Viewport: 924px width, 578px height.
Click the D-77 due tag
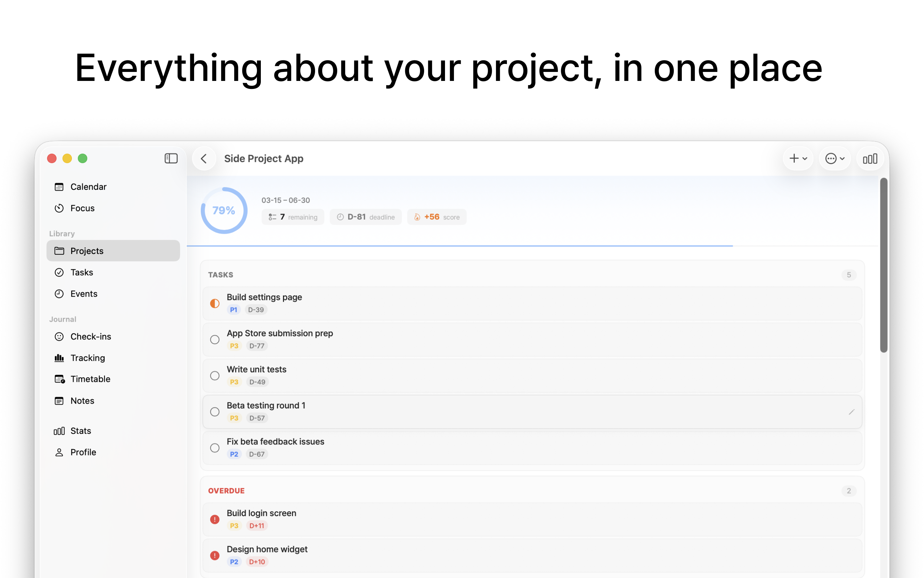click(257, 346)
